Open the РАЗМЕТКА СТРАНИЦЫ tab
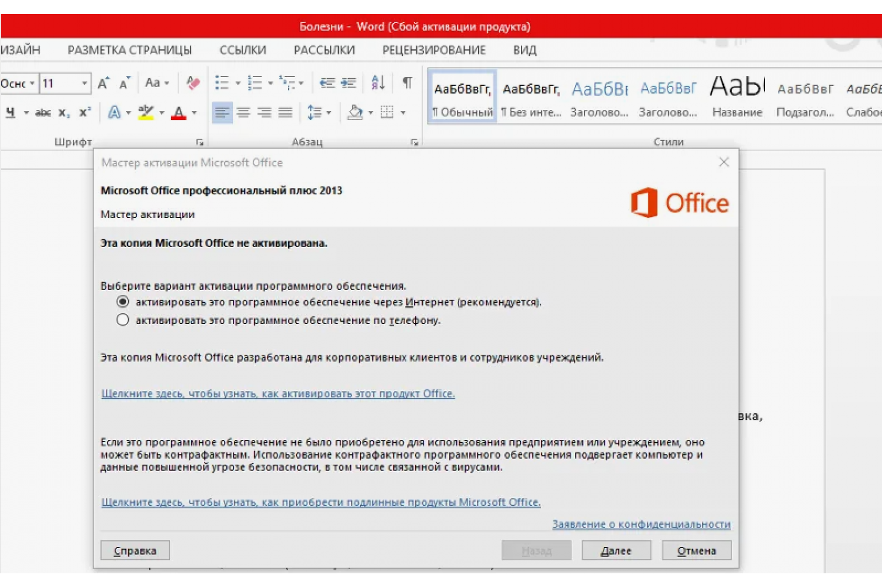This screenshot has width=882, height=588. pyautogui.click(x=129, y=50)
